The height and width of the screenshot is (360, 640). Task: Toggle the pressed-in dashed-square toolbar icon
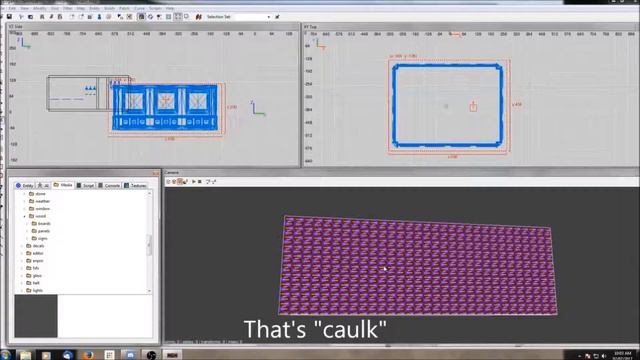pos(178,17)
